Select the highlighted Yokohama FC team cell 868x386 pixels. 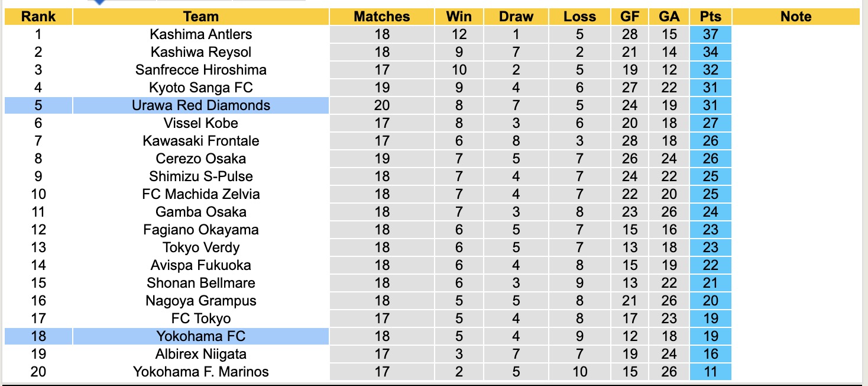tap(201, 336)
